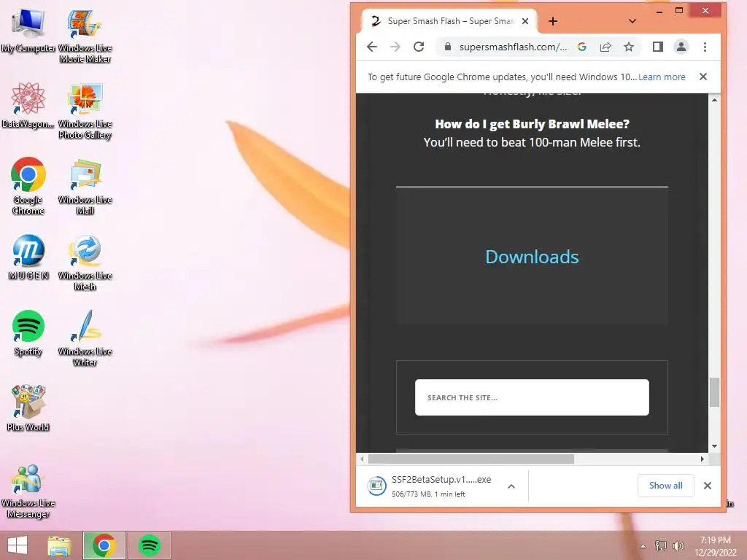Click the address bar URL
Image resolution: width=747 pixels, height=560 pixels.
click(x=513, y=47)
